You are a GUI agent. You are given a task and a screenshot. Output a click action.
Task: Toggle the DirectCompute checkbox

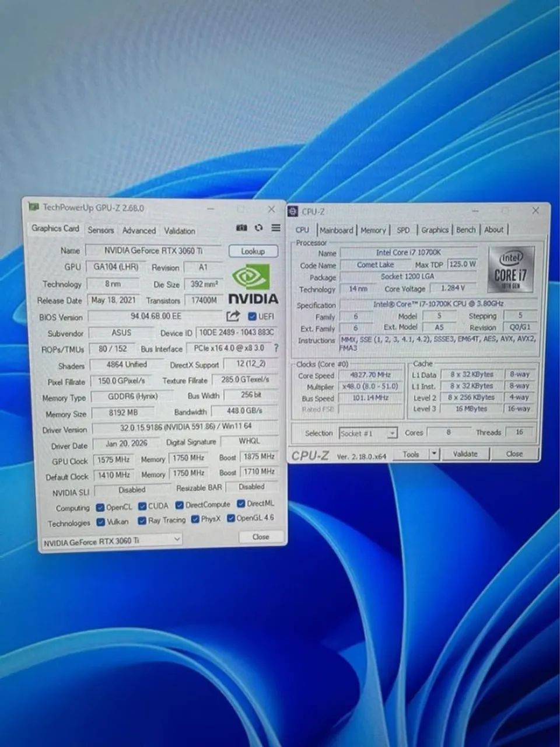[180, 505]
